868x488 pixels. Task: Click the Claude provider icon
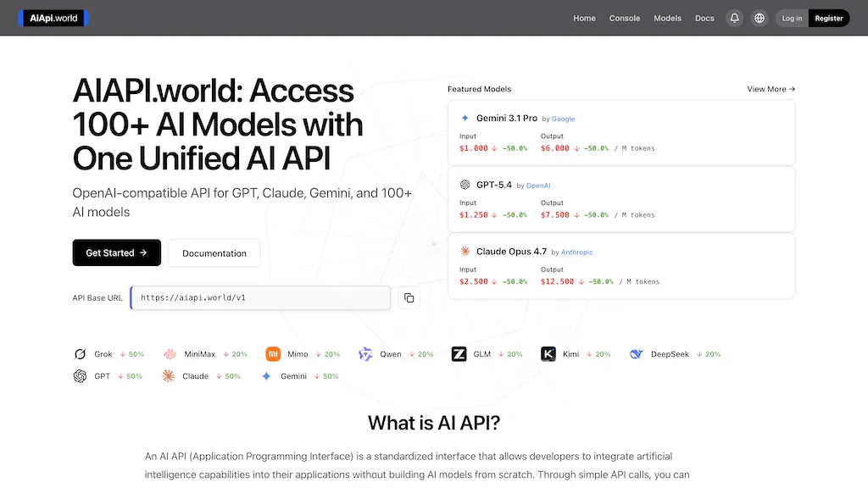point(168,376)
